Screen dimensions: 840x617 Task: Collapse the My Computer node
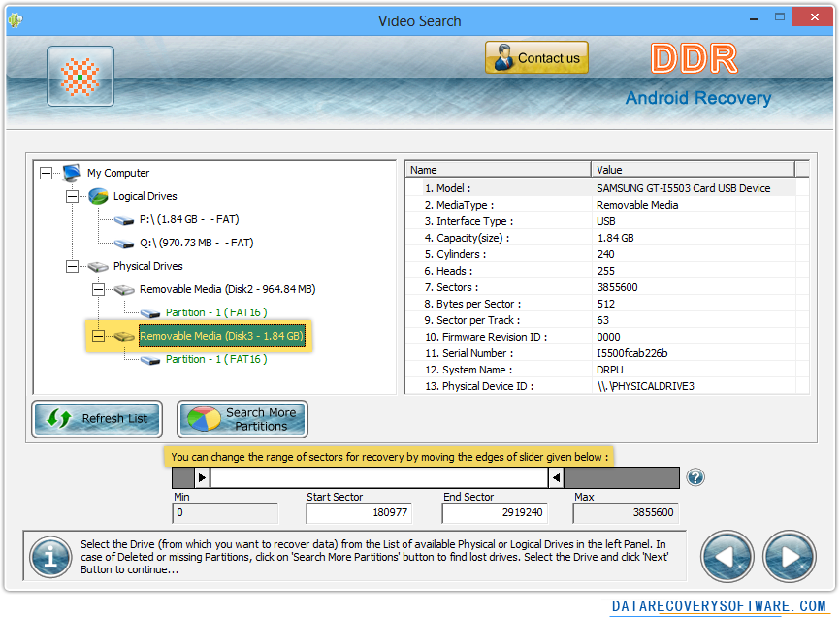(x=46, y=173)
